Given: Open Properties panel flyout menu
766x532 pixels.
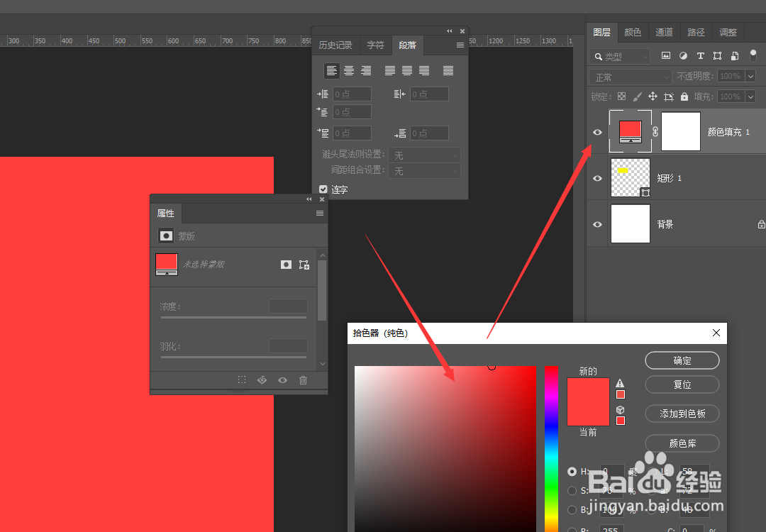Looking at the screenshot, I should [x=319, y=213].
